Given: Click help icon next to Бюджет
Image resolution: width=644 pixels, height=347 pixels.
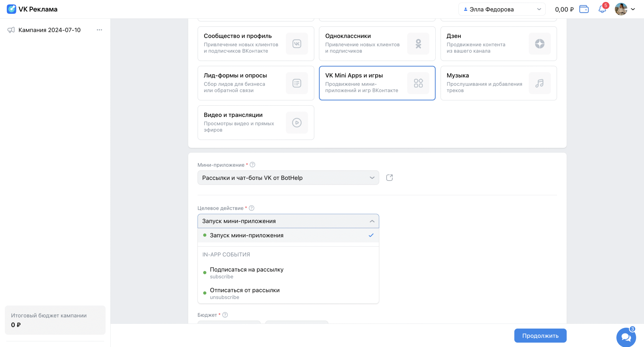Looking at the screenshot, I should pos(225,315).
